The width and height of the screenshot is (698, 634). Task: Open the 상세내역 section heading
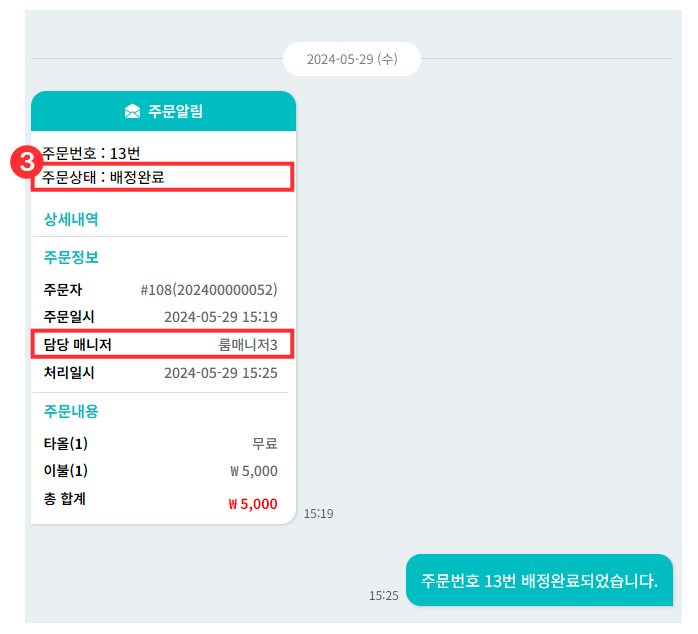pyautogui.click(x=70, y=218)
